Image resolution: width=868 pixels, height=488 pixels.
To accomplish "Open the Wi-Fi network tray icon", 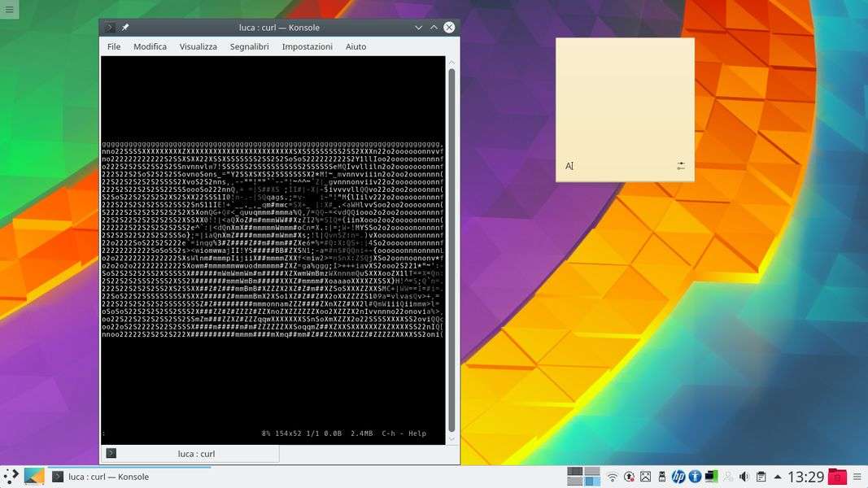I will click(613, 477).
